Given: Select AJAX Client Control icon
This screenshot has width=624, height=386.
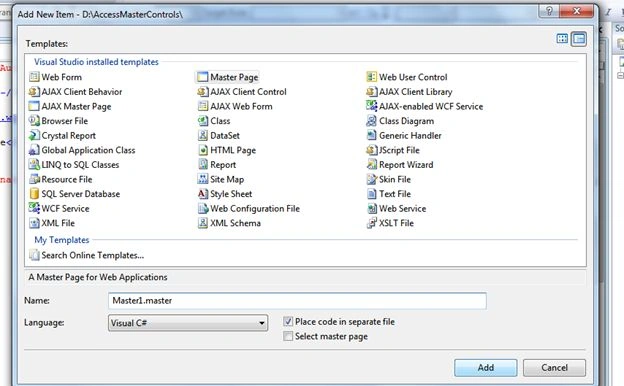Looking at the screenshot, I should pos(203,92).
